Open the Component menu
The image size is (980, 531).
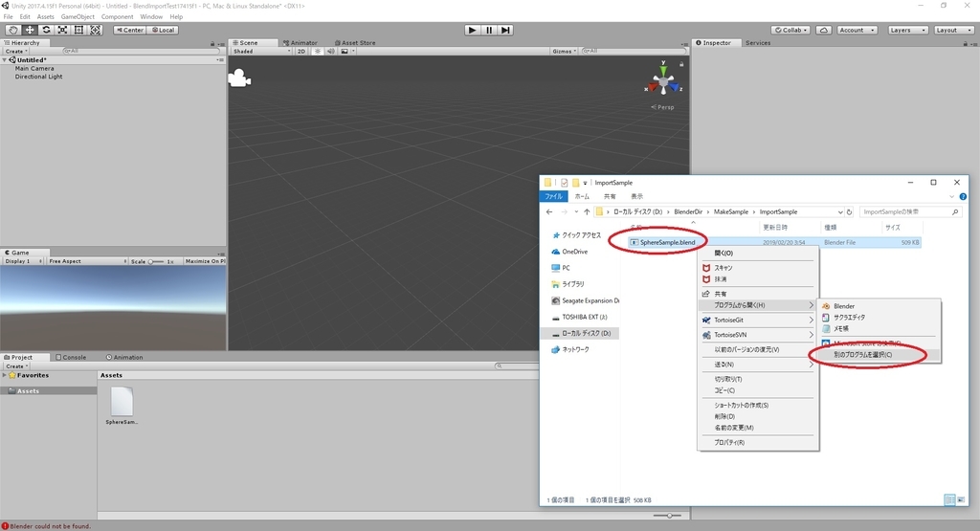tap(117, 17)
